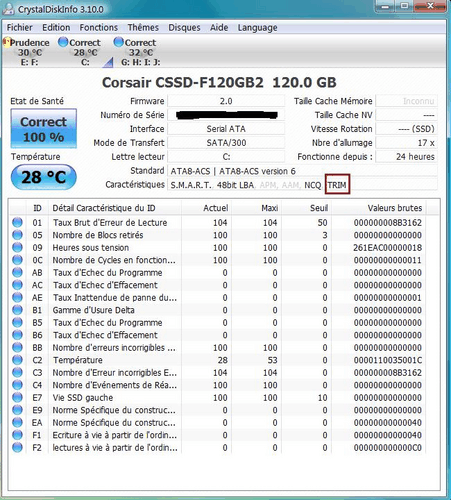Click the CrystalDiskInfo title bar icon
Viewport: 451px width, 500px height.
click(8, 9)
